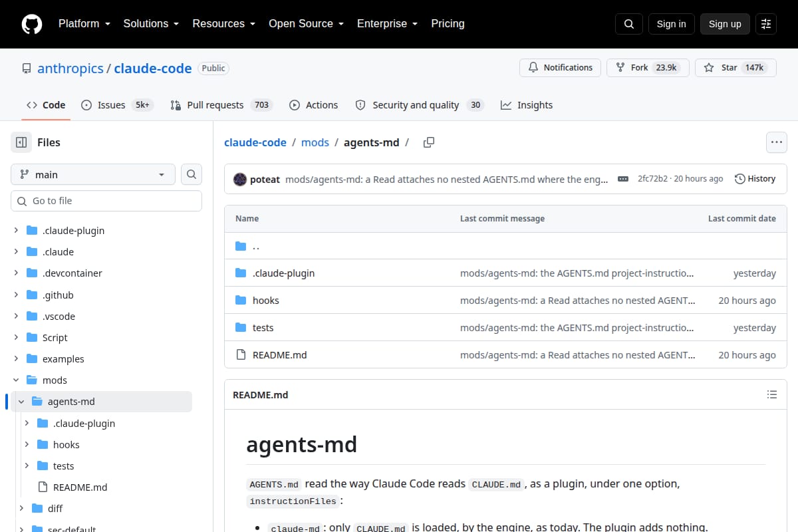Click the Notifications button
798x532 pixels.
tap(560, 68)
